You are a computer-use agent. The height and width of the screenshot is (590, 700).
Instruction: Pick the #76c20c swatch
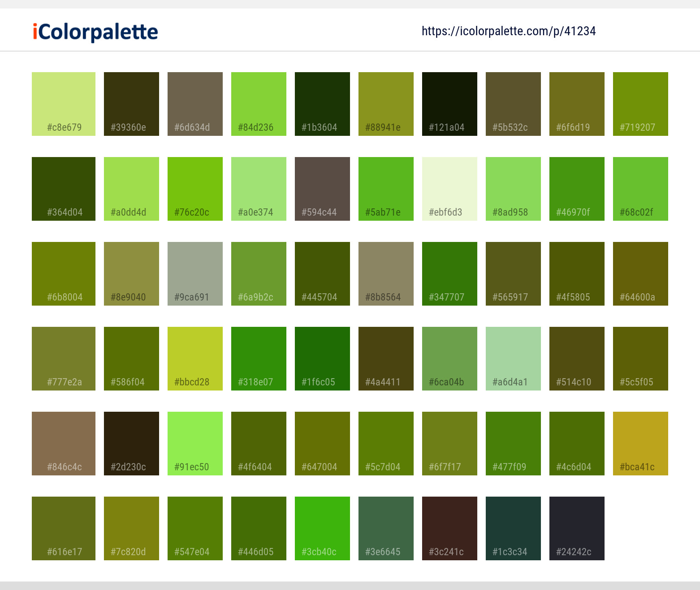(195, 189)
